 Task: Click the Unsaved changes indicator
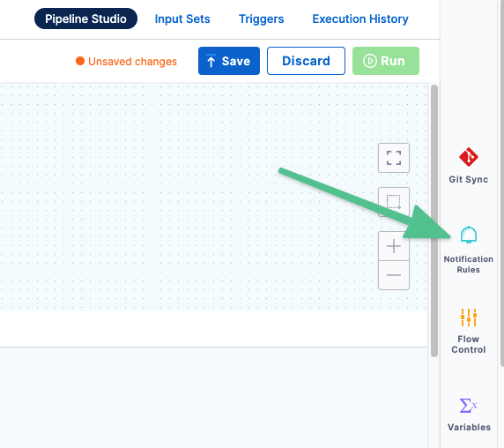[x=126, y=61]
